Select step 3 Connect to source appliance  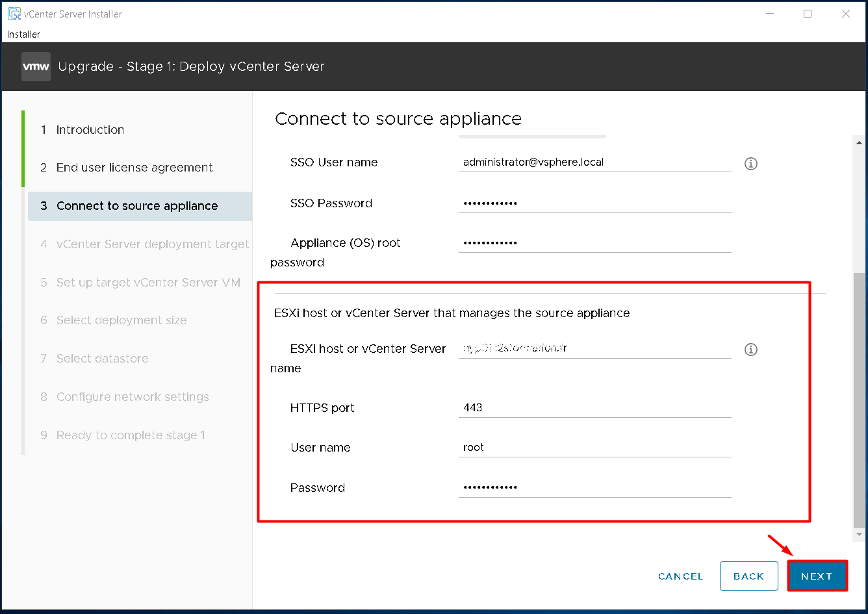(x=140, y=206)
